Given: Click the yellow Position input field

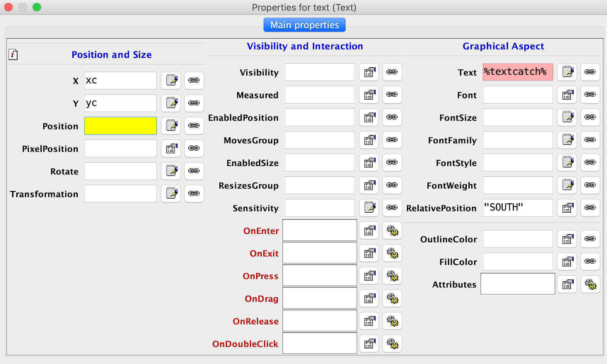Looking at the screenshot, I should (x=121, y=126).
